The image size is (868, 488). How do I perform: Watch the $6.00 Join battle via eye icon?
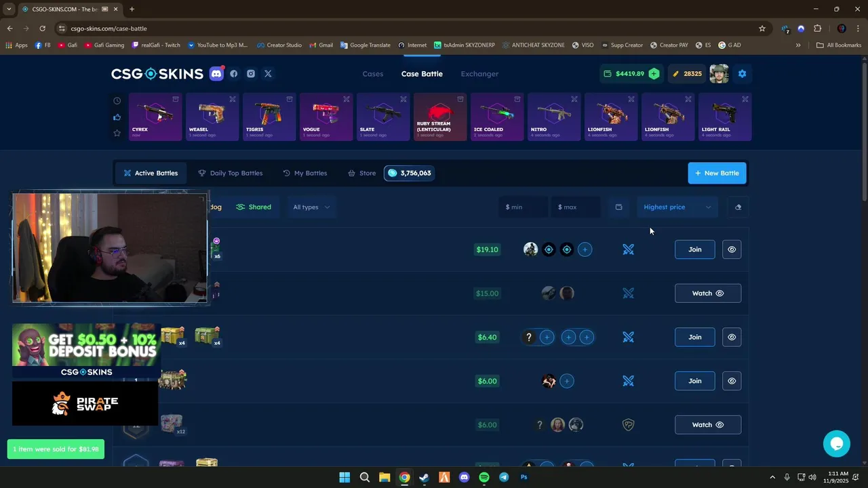732,381
